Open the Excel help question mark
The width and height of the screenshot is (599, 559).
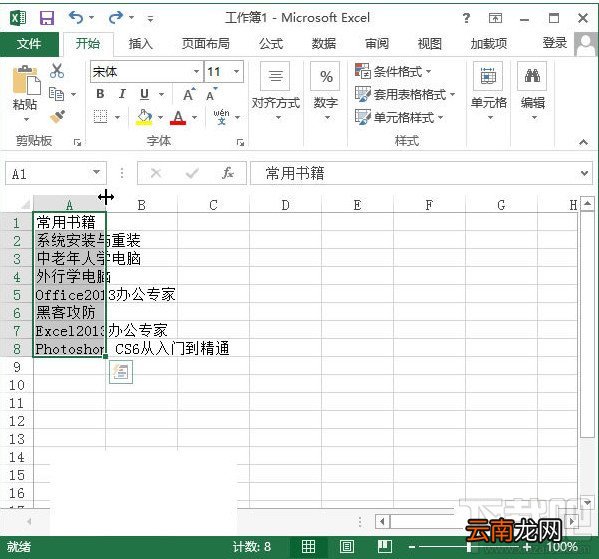[x=466, y=18]
